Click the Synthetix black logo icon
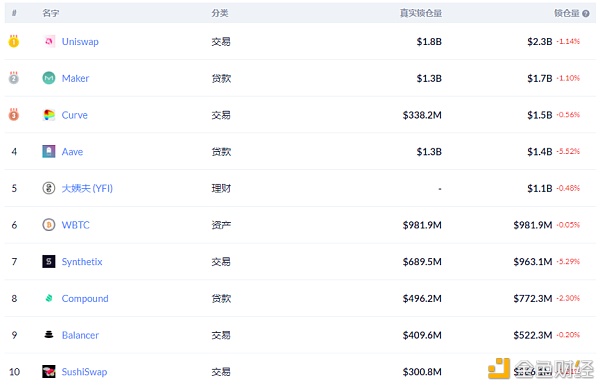 [x=49, y=261]
